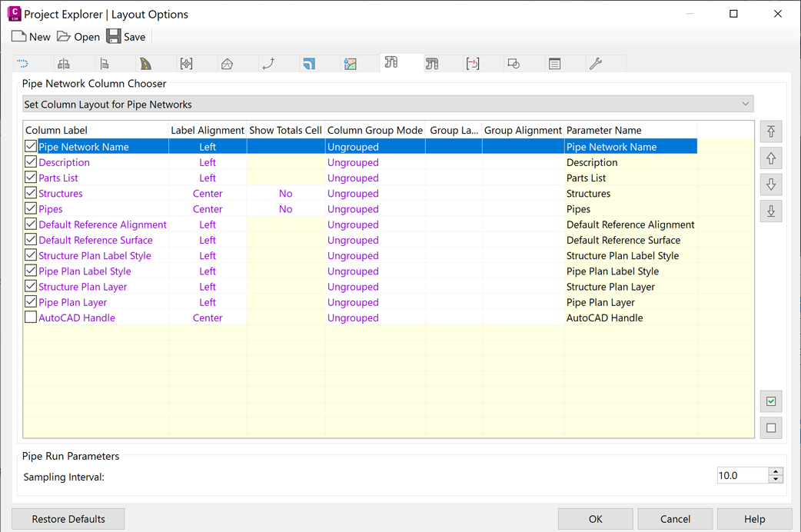Image resolution: width=801 pixels, height=532 pixels.
Task: Open the tab with the flag-style icon
Action: point(105,64)
